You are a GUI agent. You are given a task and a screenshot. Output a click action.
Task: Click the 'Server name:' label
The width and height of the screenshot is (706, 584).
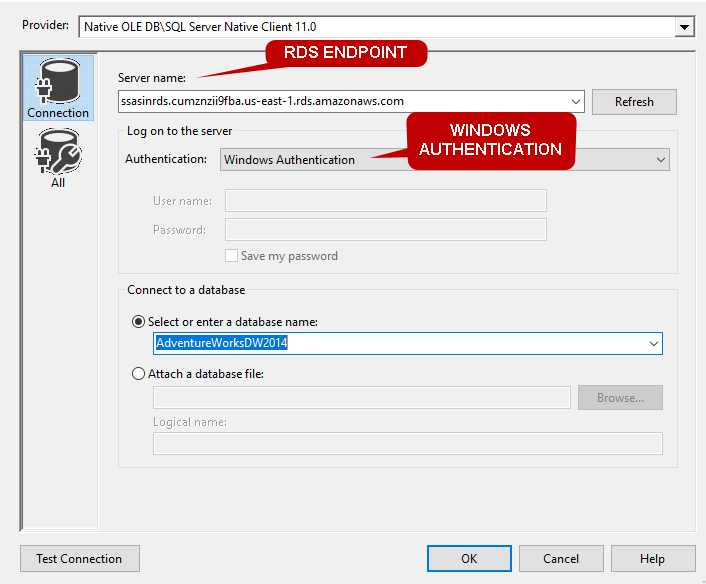point(152,78)
